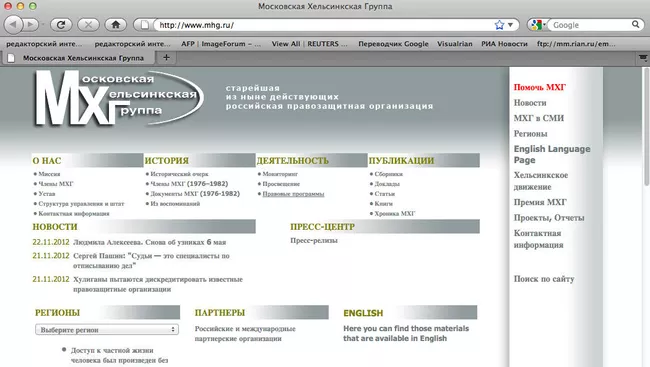This screenshot has height=367, width=650.
Task: Open the Выберите регион dropdown
Action: pyautogui.click(x=107, y=330)
